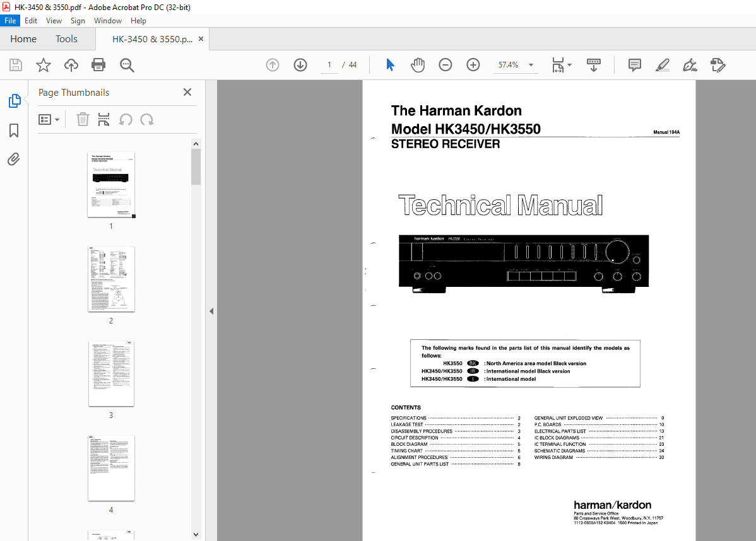Open the Help menu

point(138,21)
